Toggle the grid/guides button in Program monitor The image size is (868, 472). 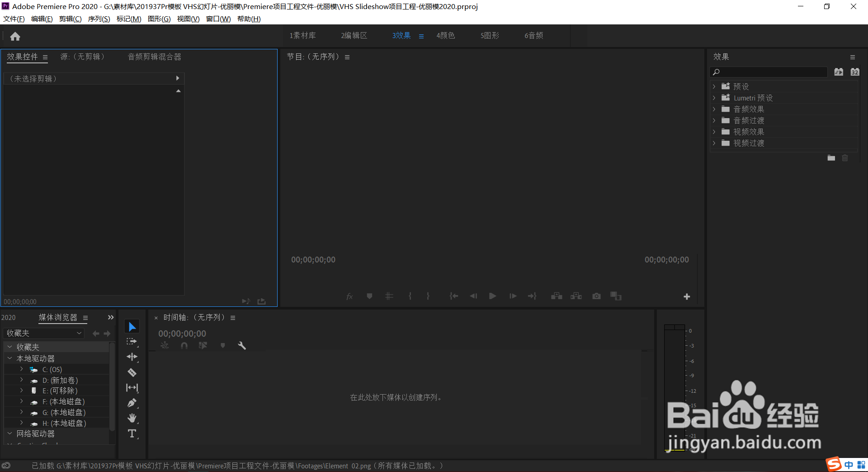point(389,296)
